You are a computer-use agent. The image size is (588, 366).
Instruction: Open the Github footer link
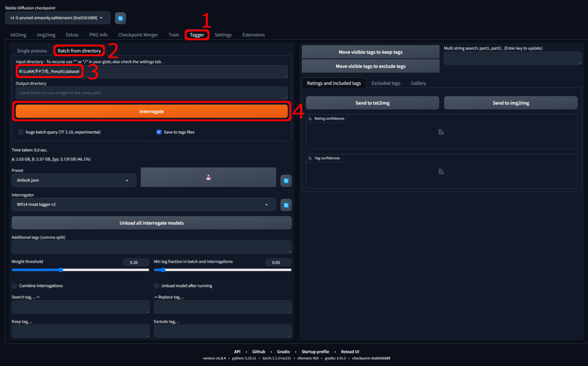[x=259, y=352]
